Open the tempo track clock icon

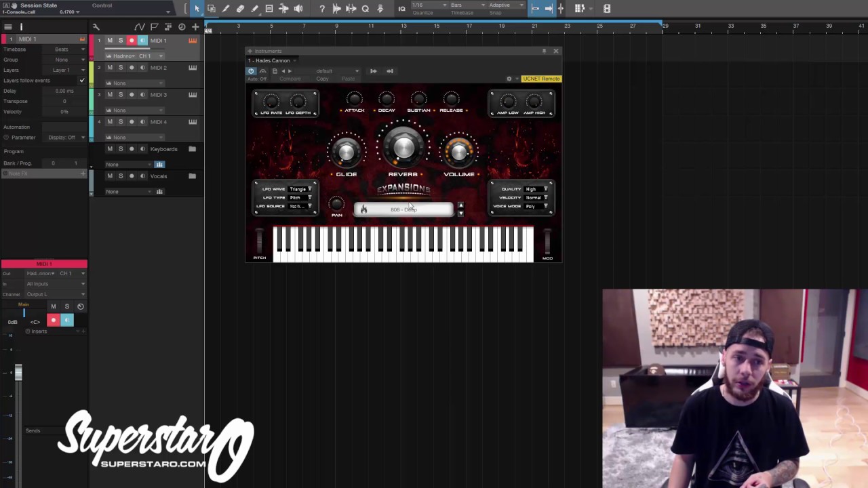[182, 27]
